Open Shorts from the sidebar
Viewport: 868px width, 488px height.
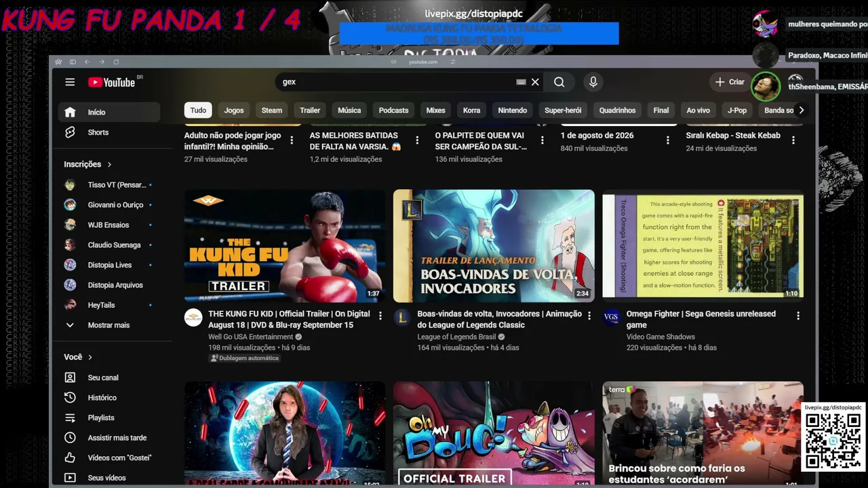pos(109,132)
